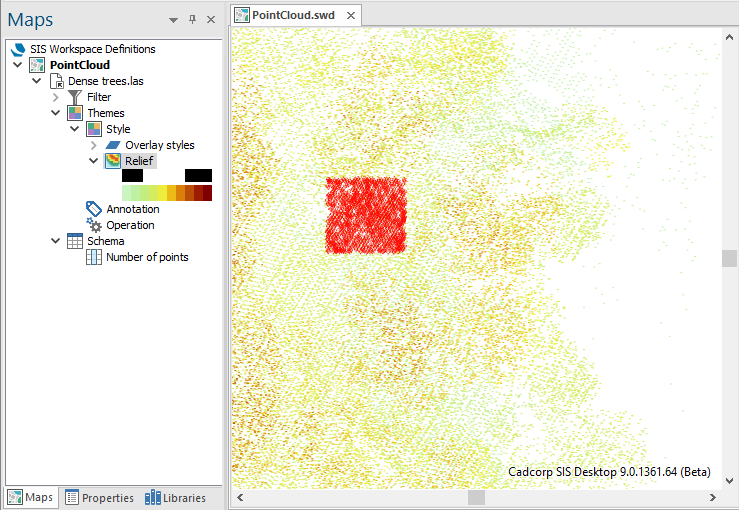
Task: Select the Schema tree item
Action: pyautogui.click(x=106, y=241)
